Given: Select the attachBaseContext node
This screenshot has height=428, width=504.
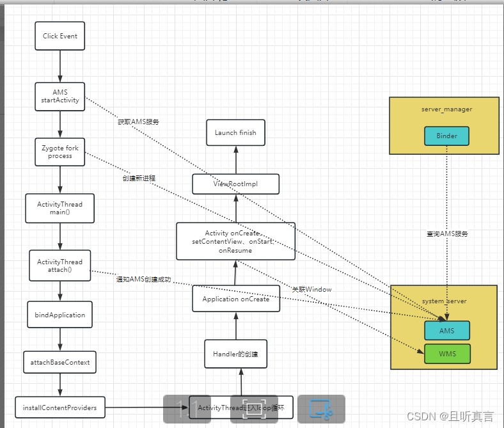Looking at the screenshot, I should 59,362.
